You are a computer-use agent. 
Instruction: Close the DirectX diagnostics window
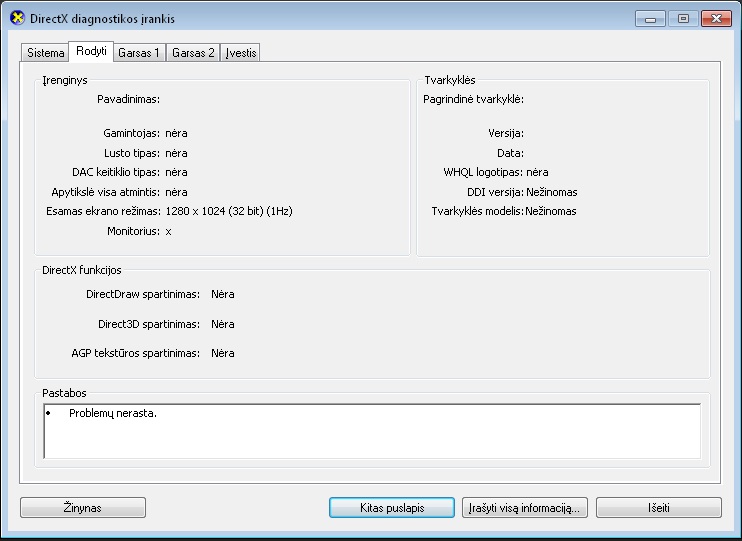point(716,19)
